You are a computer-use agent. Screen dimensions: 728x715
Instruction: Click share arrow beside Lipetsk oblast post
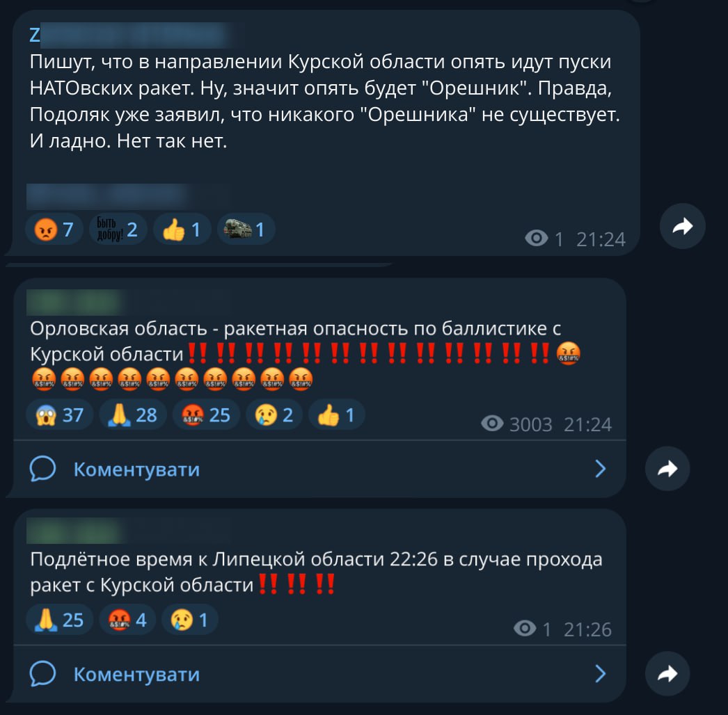[667, 674]
